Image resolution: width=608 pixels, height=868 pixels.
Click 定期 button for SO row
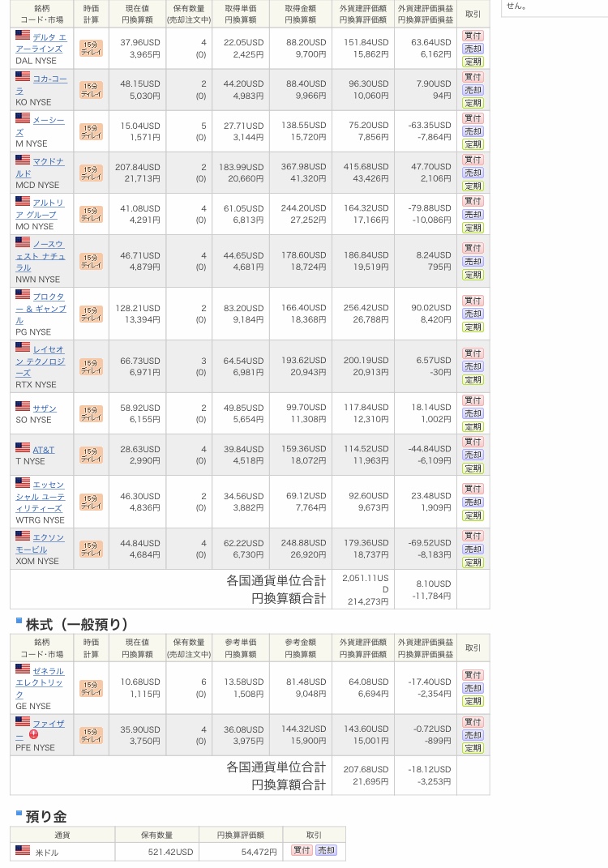pyautogui.click(x=473, y=427)
